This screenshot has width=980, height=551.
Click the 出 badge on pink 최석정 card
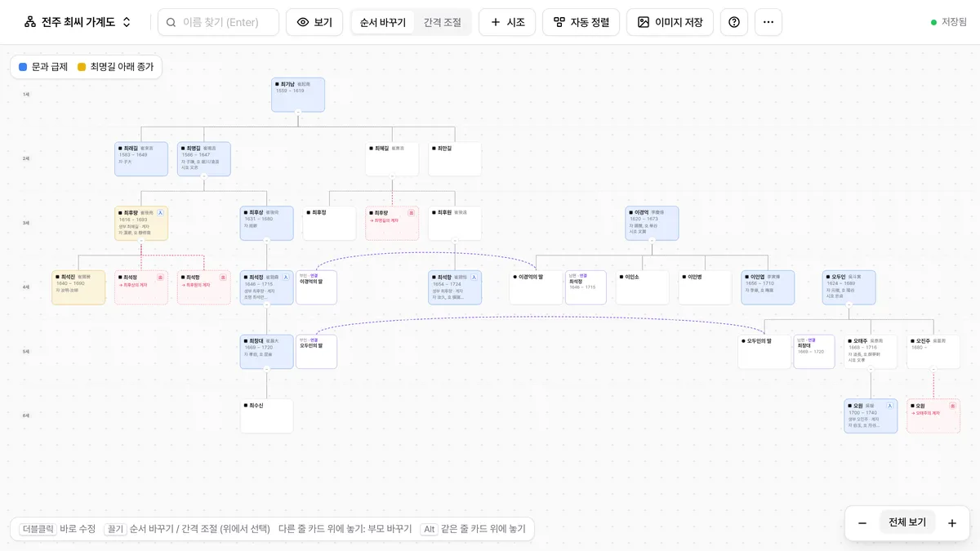pyautogui.click(x=160, y=278)
